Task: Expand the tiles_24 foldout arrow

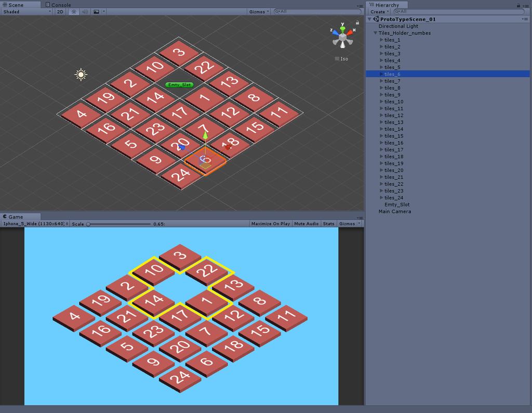Action: coord(381,197)
